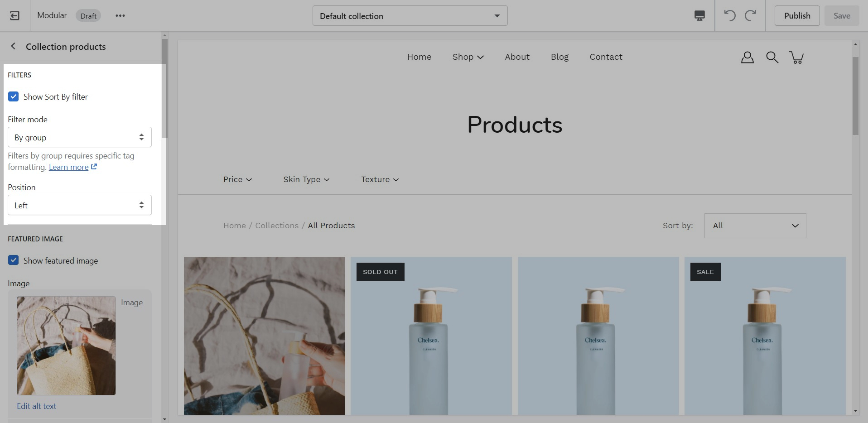
Task: Open the Sort by All dropdown
Action: [755, 226]
